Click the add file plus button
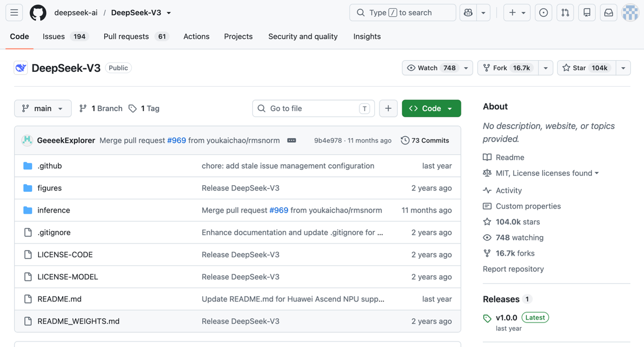Screen dimensions: 644x347 (388, 108)
